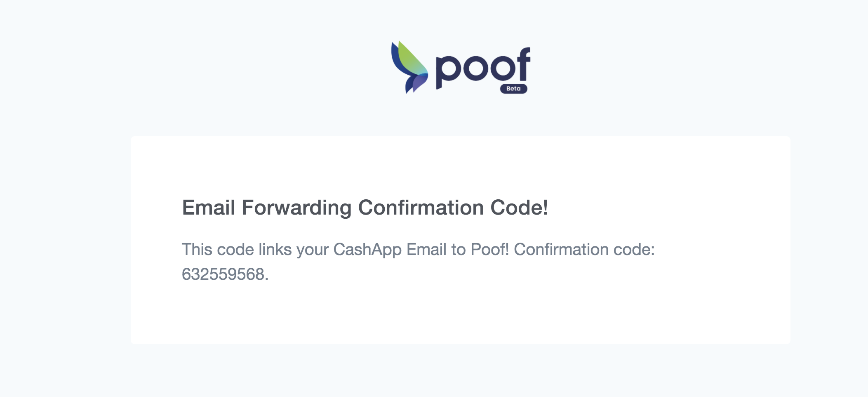Click the 'Confirmation code:' label in the message
This screenshot has height=397, width=868.
[584, 250]
